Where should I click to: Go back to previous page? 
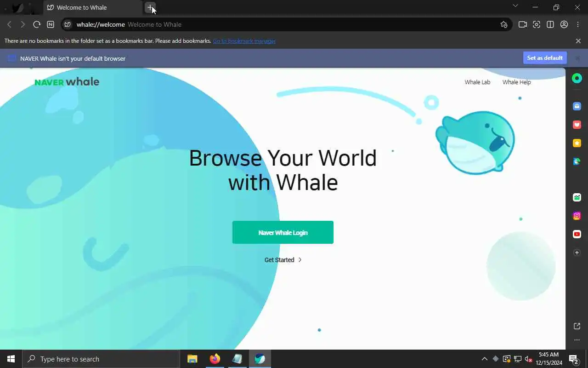(9, 24)
